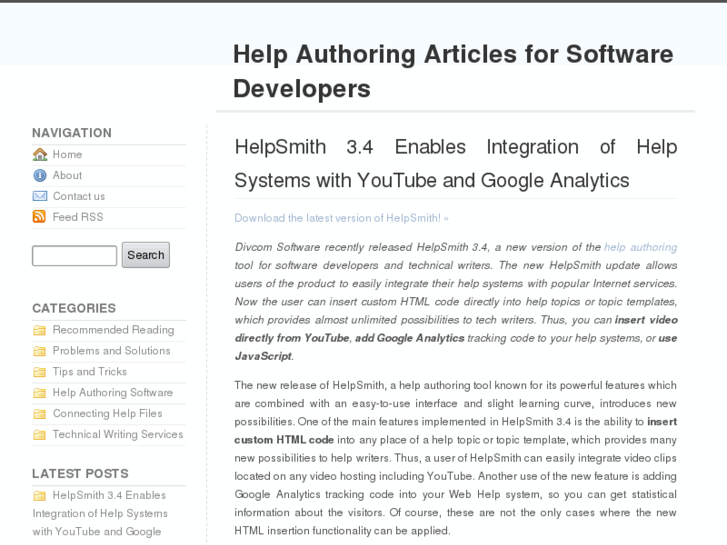Screen dimensions: 727x545
Task: Click the Search button
Action: [146, 255]
